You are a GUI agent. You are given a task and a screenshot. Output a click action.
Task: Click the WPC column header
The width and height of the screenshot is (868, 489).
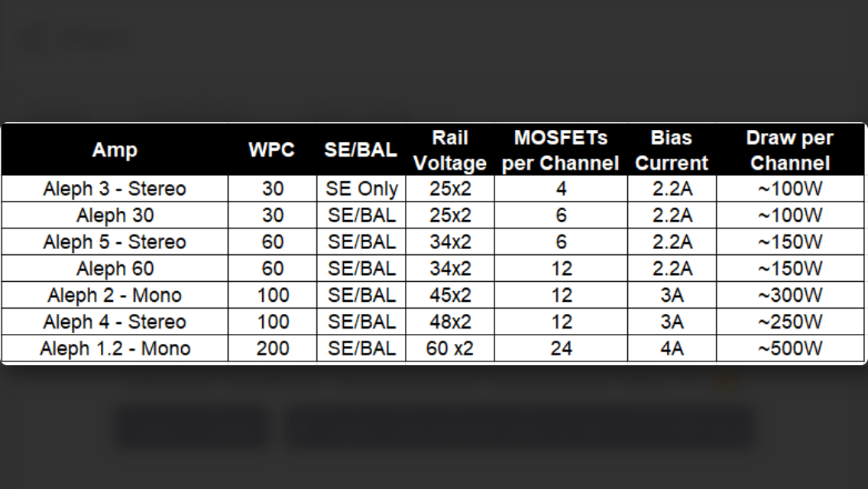click(271, 150)
